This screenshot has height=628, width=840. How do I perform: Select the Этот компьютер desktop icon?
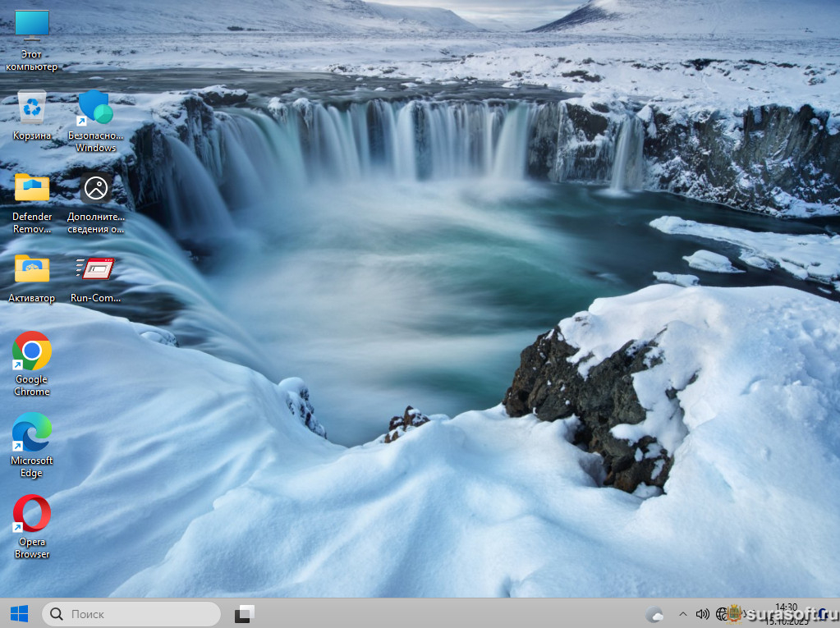pos(32,26)
